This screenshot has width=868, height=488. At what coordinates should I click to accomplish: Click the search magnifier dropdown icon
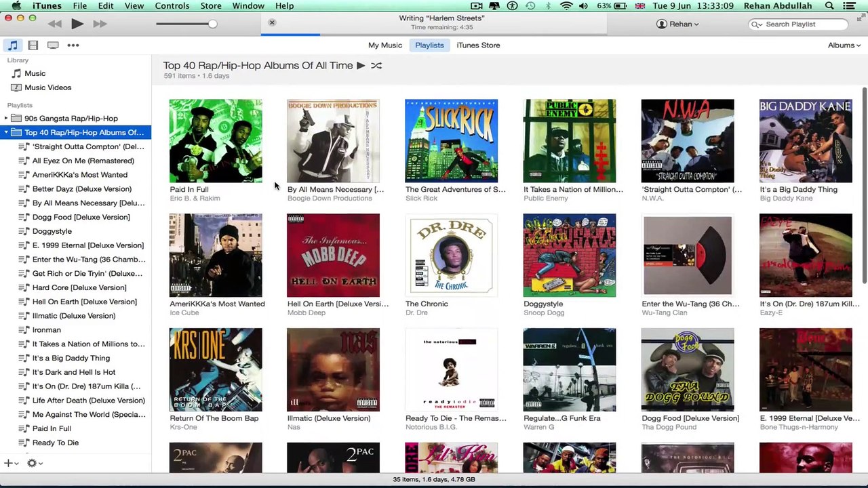coord(756,24)
